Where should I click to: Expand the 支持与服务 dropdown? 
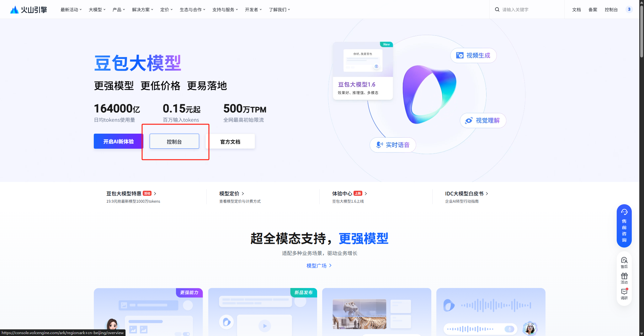point(225,10)
